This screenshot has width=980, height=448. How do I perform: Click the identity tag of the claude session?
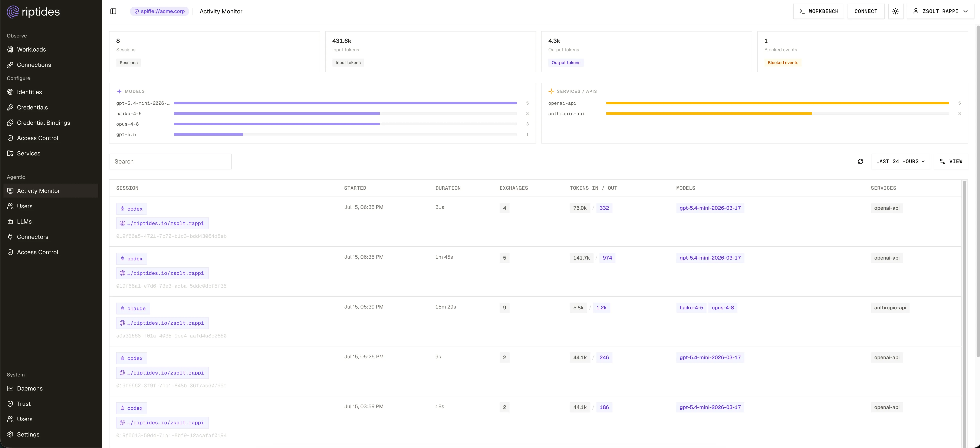(x=162, y=323)
